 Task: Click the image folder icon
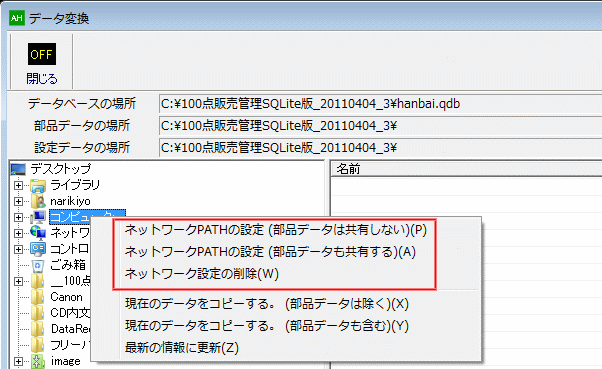click(x=38, y=361)
